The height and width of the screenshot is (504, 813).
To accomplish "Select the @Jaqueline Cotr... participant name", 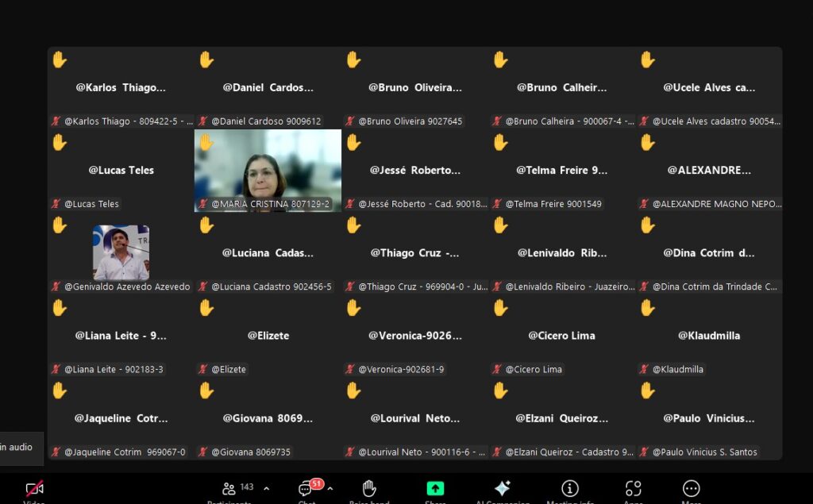I will tap(121, 418).
